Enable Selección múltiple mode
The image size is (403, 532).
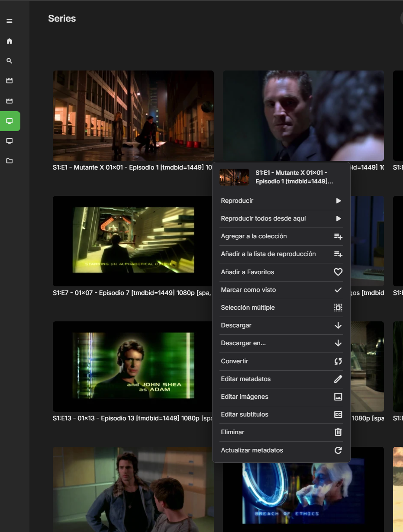(248, 308)
